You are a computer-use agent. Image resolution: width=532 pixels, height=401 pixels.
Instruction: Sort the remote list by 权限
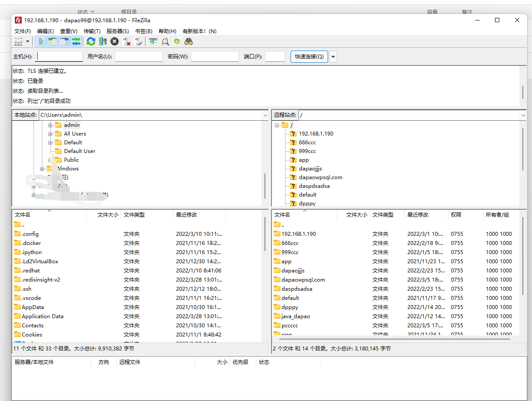click(x=465, y=215)
